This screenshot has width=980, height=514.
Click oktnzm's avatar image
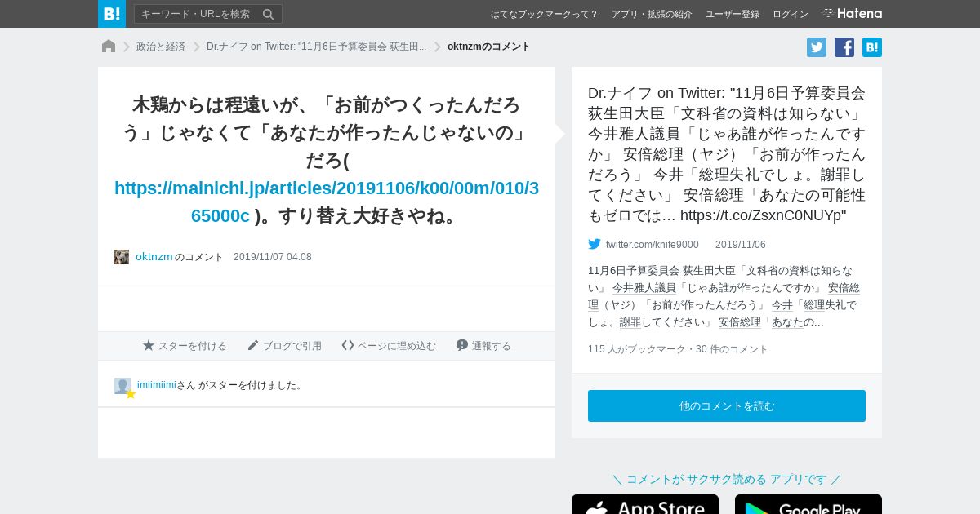[x=122, y=257]
